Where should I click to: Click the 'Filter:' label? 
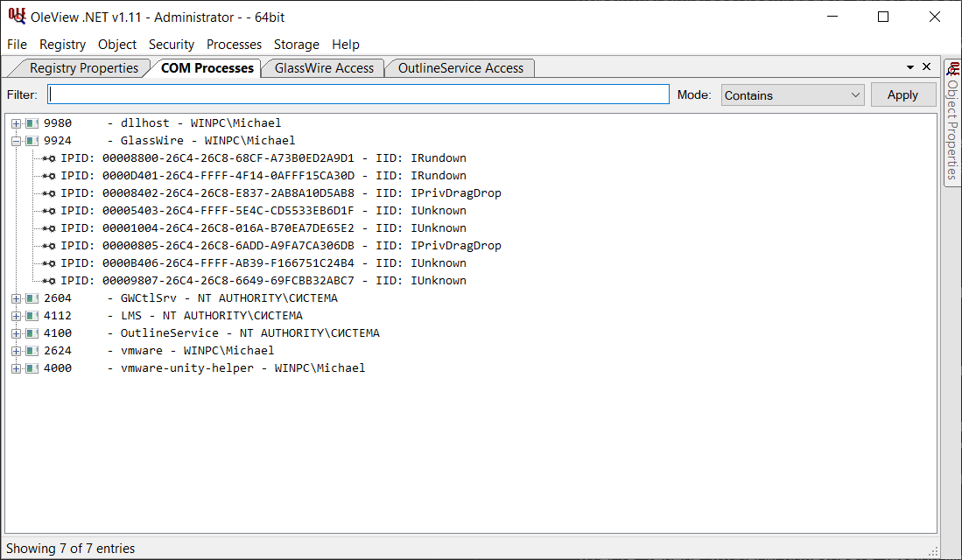(x=22, y=95)
